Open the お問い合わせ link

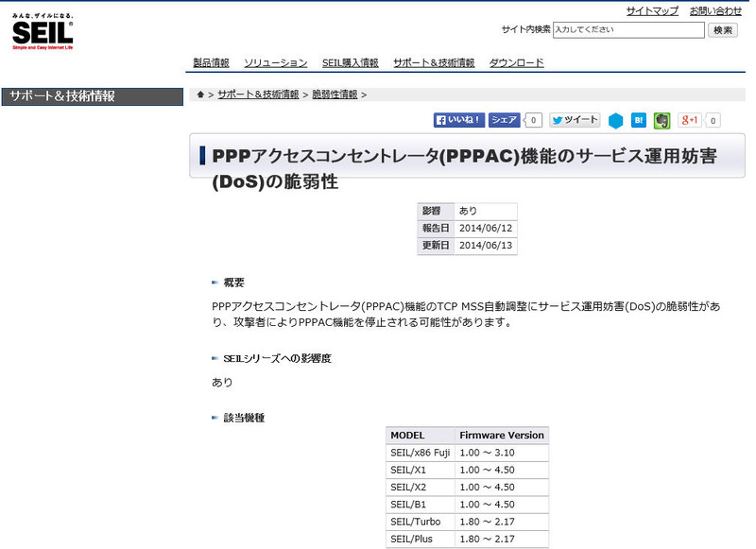[715, 11]
